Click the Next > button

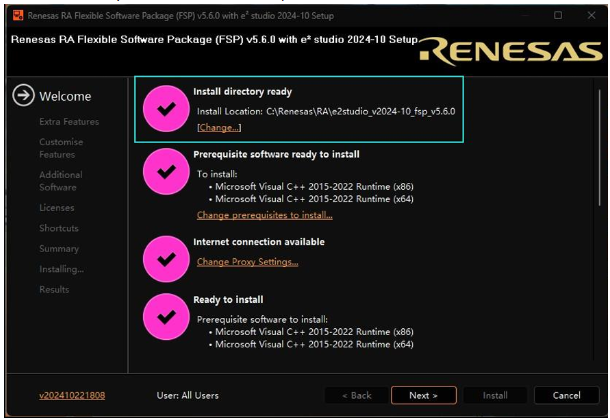point(424,396)
